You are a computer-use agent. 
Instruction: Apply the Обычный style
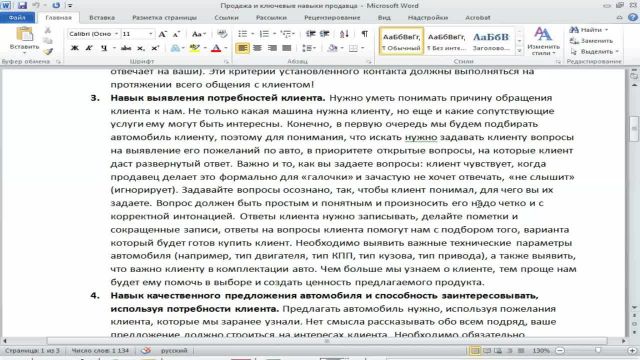[x=402, y=41]
